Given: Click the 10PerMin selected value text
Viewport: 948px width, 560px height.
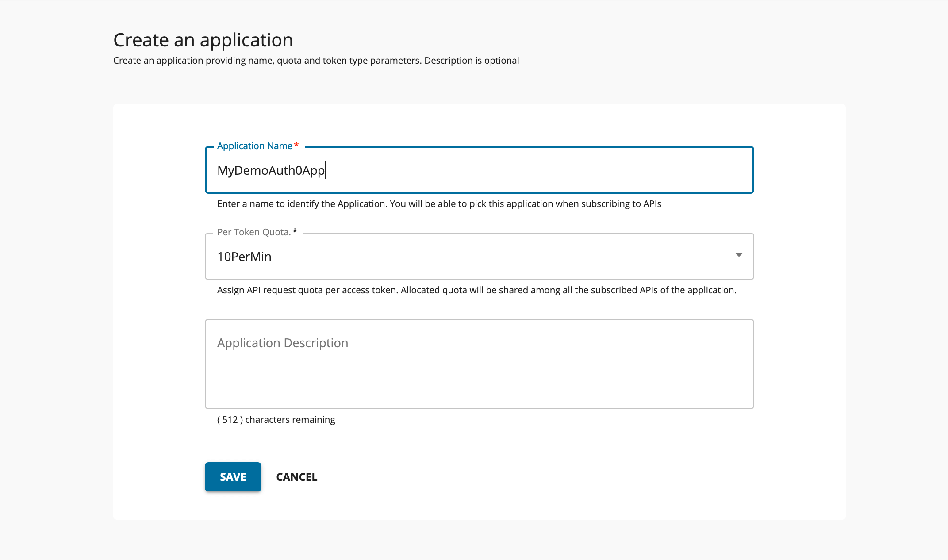Looking at the screenshot, I should [x=244, y=257].
